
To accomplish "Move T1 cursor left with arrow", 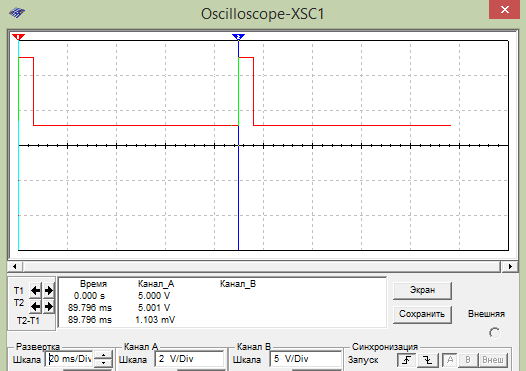I will tap(35, 290).
